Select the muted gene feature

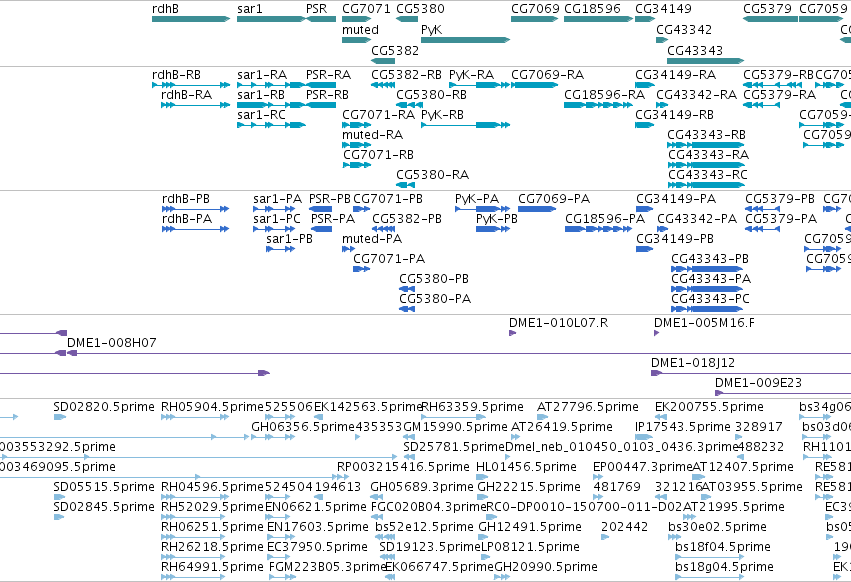(356, 40)
